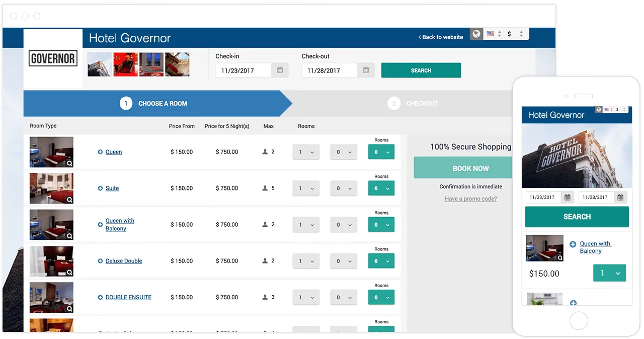This screenshot has width=644, height=339.
Task: Click the globe language icon in header
Action: pyautogui.click(x=476, y=34)
